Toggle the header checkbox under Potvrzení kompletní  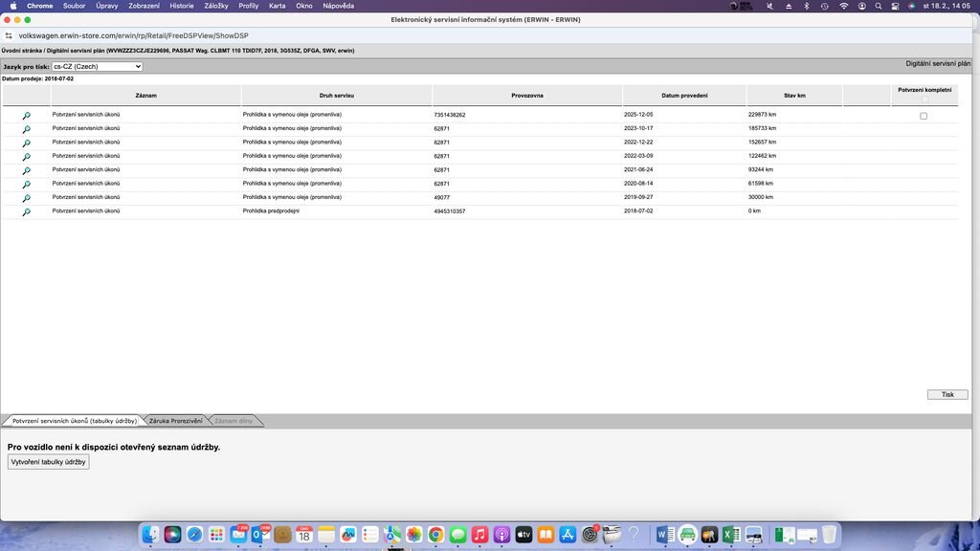click(924, 99)
